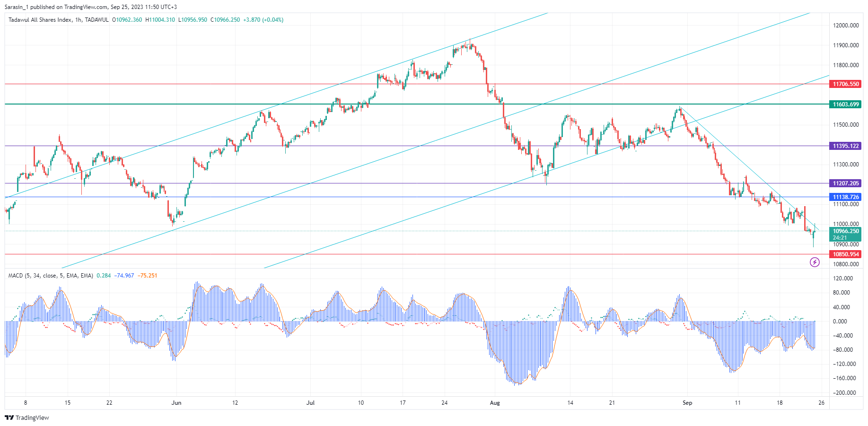The height and width of the screenshot is (426, 868).
Task: Select the green 11603.699 price label
Action: (846, 104)
